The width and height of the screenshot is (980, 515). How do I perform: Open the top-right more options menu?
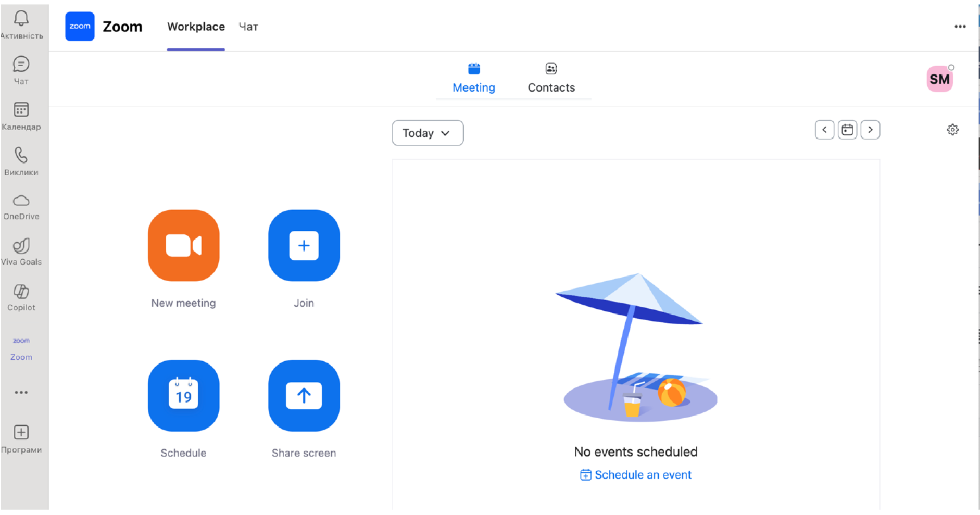[x=960, y=27]
